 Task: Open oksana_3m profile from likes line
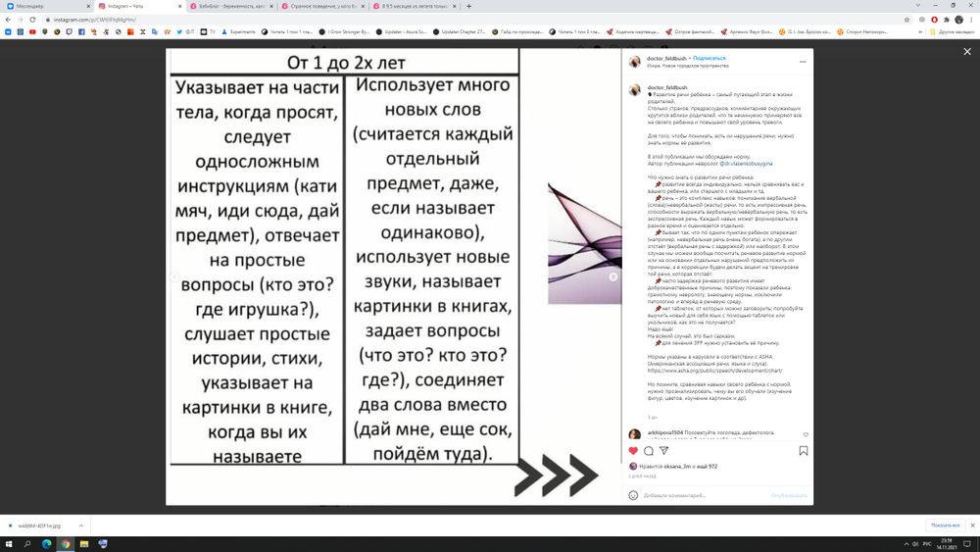[x=677, y=467]
